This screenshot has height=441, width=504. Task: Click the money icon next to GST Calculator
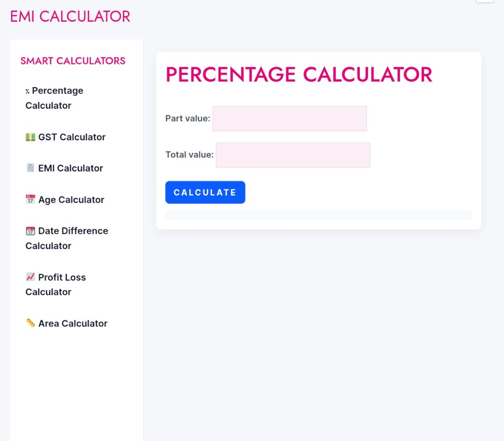(30, 137)
